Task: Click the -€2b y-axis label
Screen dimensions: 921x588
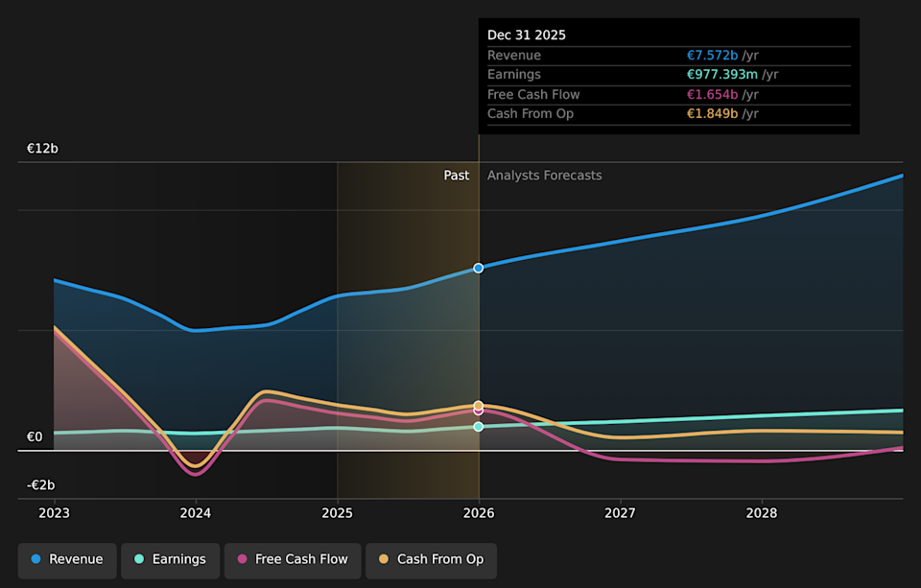Action: click(40, 485)
